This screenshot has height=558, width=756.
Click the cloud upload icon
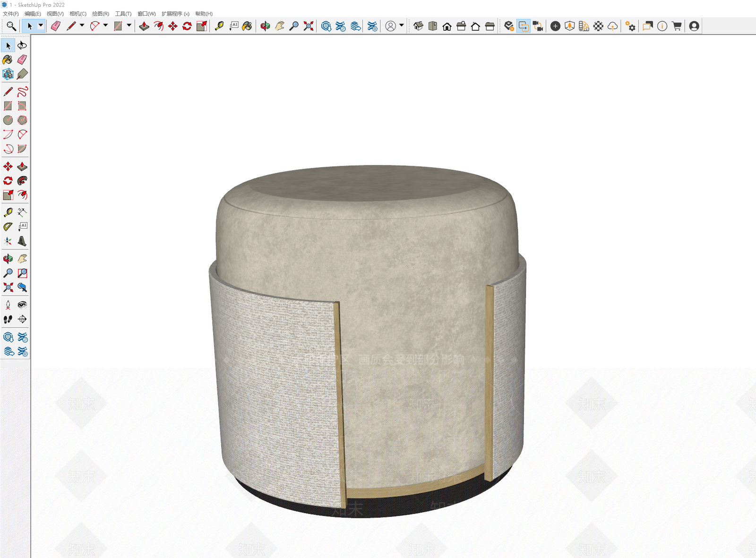(x=612, y=26)
